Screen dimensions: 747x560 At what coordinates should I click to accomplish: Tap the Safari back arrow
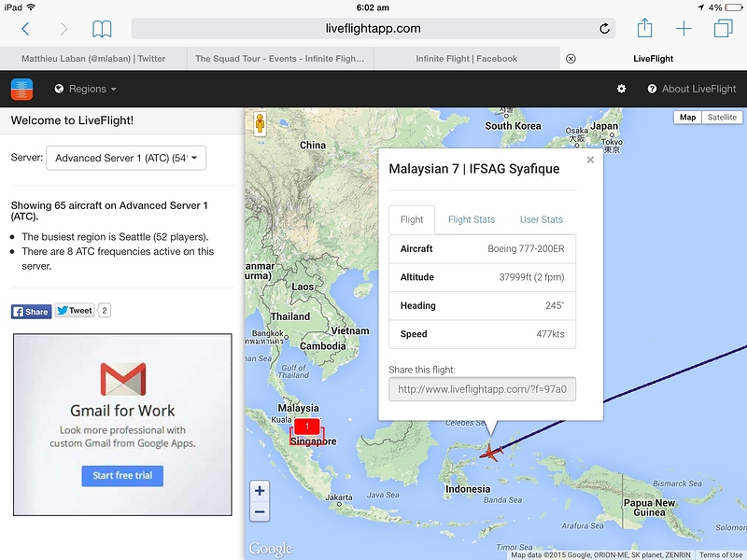(26, 29)
